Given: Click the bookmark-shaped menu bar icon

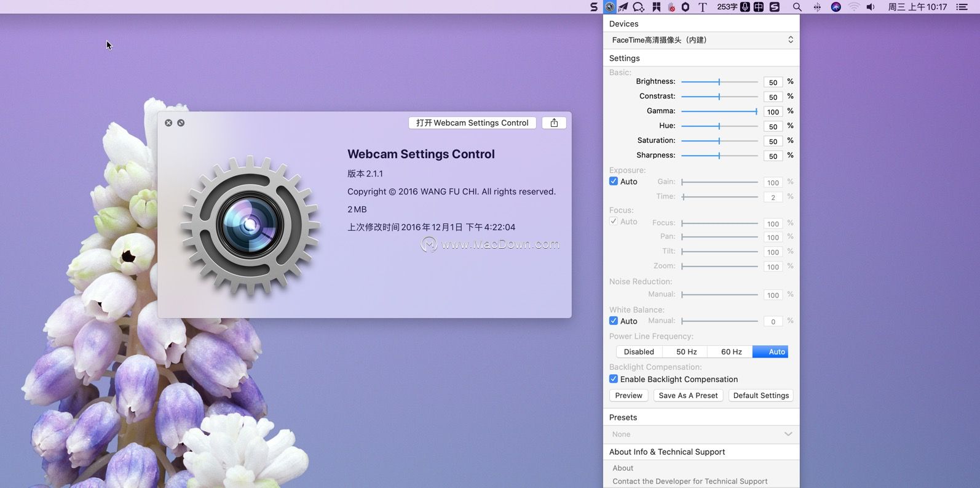Looking at the screenshot, I should click(657, 7).
